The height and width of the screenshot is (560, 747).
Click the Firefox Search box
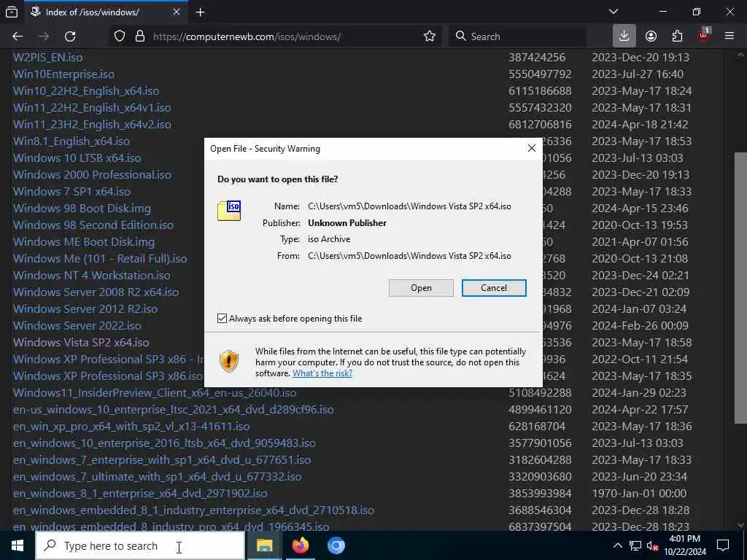(517, 36)
